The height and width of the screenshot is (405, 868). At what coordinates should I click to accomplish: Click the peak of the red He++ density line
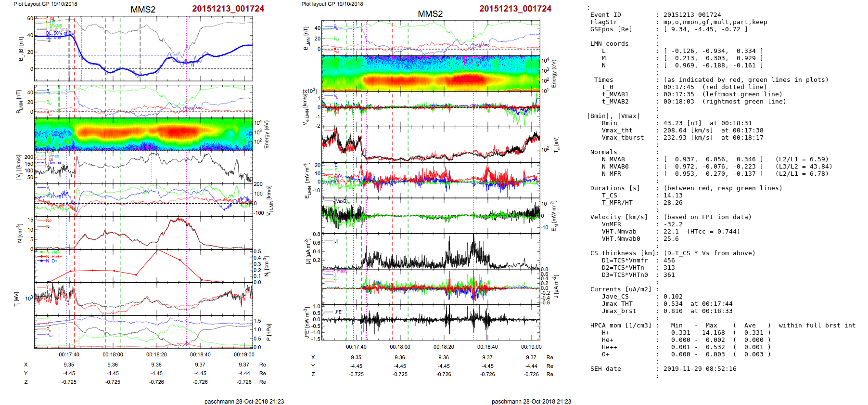tap(157, 250)
